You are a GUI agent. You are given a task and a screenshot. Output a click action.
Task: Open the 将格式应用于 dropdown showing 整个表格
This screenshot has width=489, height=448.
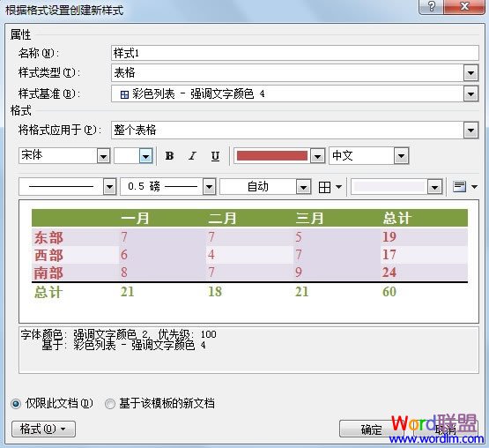pyautogui.click(x=470, y=131)
